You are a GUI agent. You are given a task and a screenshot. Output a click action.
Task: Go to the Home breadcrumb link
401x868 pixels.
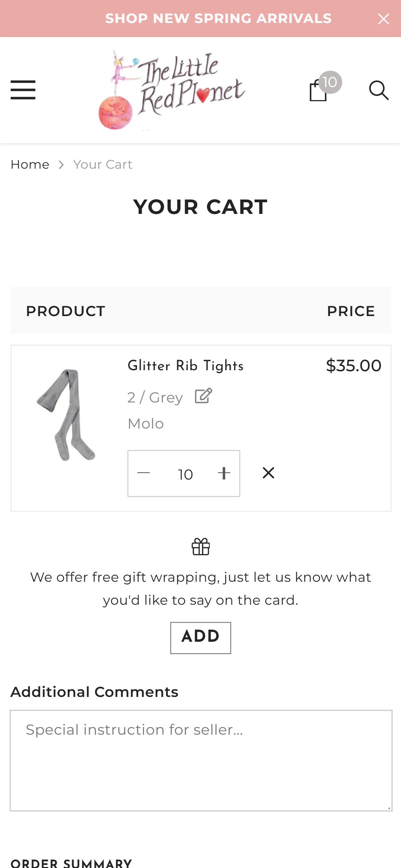point(30,165)
